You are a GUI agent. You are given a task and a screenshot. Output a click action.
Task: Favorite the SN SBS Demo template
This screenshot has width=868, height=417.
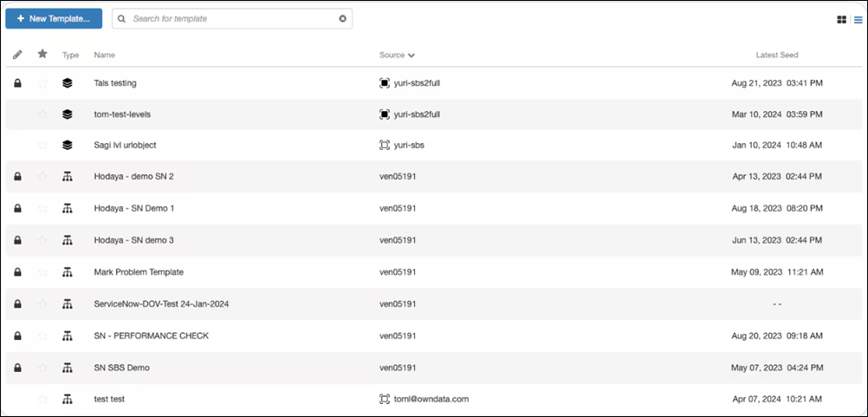point(42,368)
